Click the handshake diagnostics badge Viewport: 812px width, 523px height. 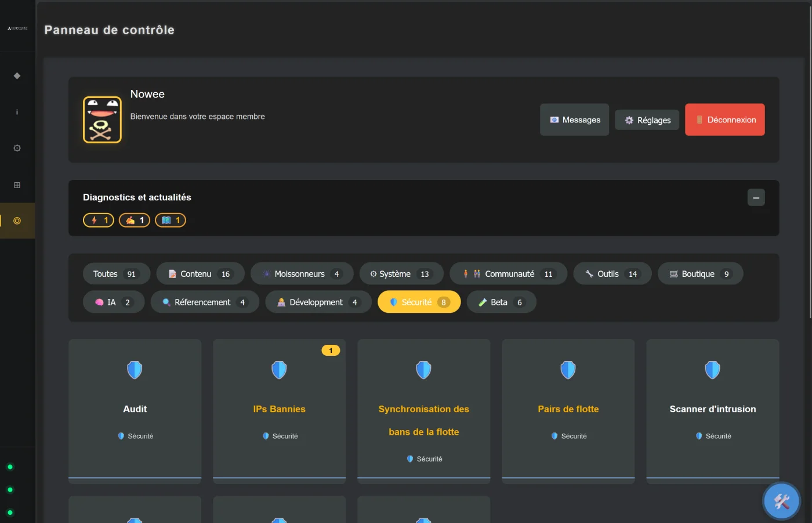point(135,220)
